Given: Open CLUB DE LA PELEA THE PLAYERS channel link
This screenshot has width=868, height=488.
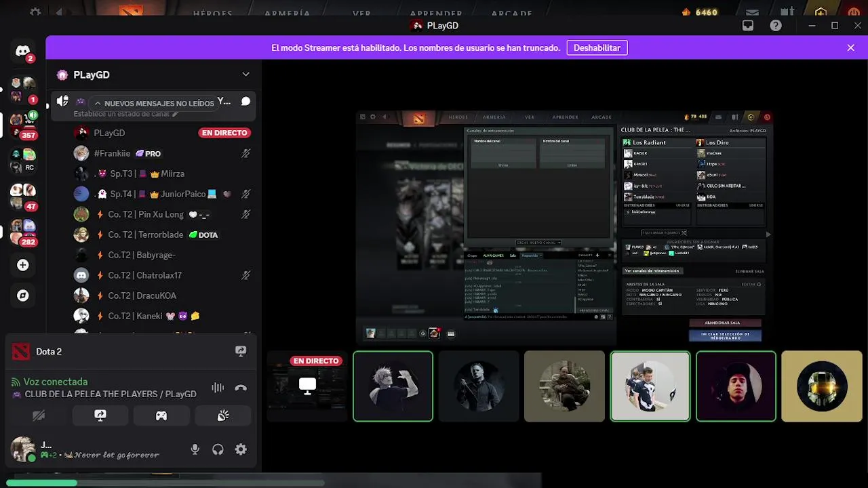Looking at the screenshot, I should pos(111,394).
